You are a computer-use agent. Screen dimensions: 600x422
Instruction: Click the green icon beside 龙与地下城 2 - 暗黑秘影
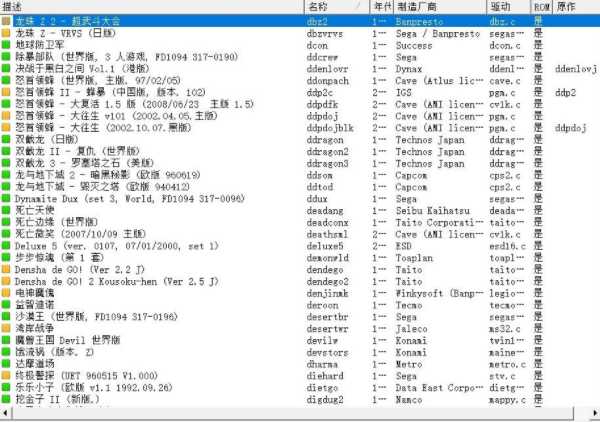6,175
